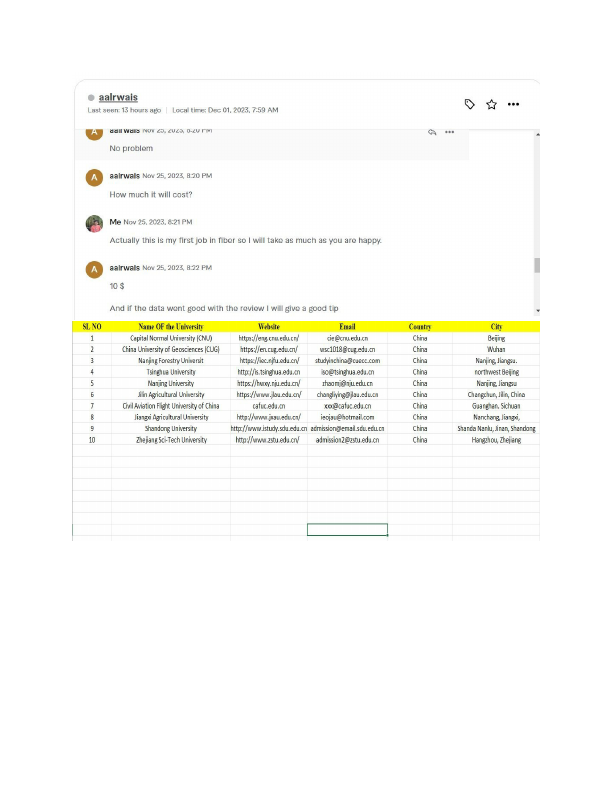This screenshot has height=792, width=612.
Task: Select the 'Beijing' city cell
Action: (x=496, y=338)
